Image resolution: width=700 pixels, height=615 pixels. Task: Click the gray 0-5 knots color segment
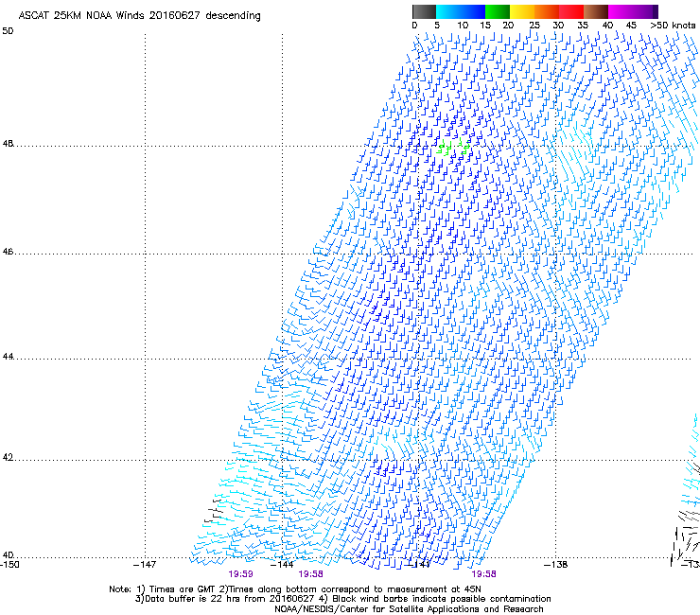[x=424, y=11]
